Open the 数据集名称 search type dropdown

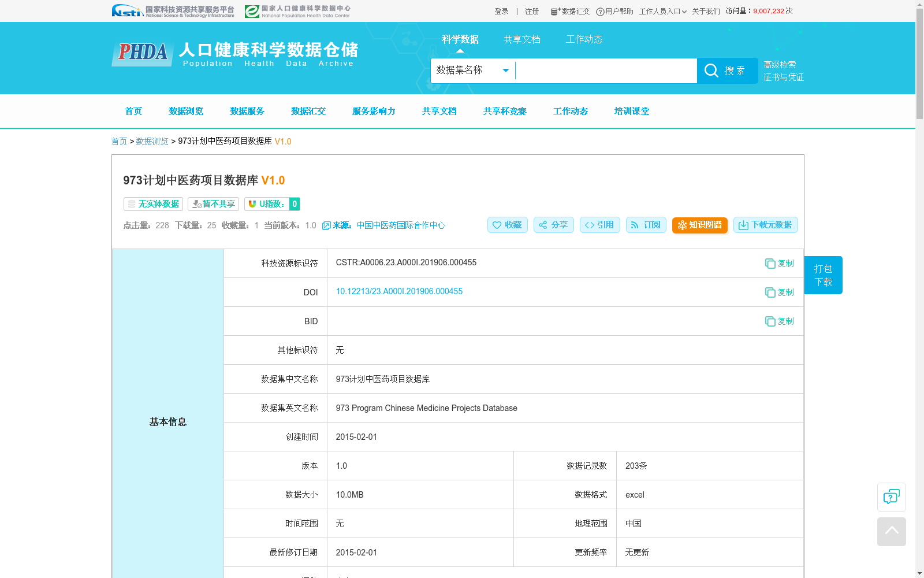[473, 71]
